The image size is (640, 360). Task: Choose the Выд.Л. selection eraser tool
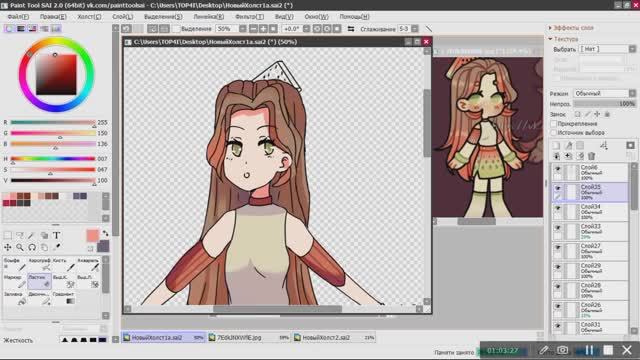[88, 281]
